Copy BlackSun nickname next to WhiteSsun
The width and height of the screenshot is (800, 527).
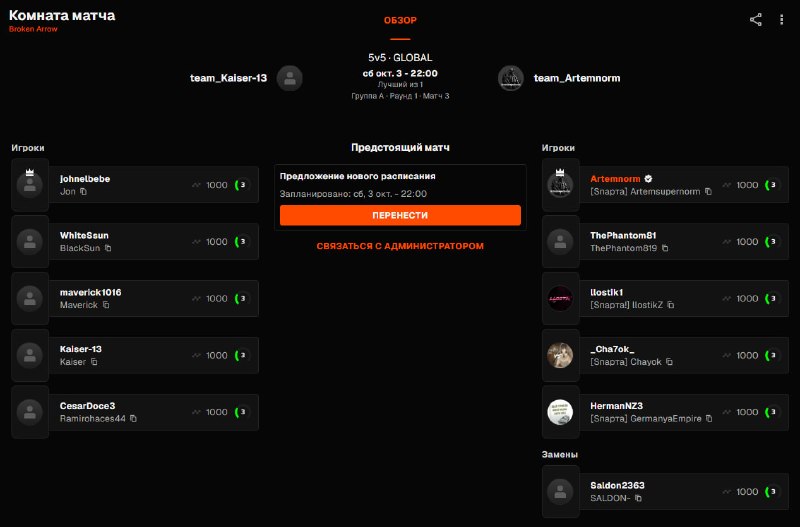[108, 248]
